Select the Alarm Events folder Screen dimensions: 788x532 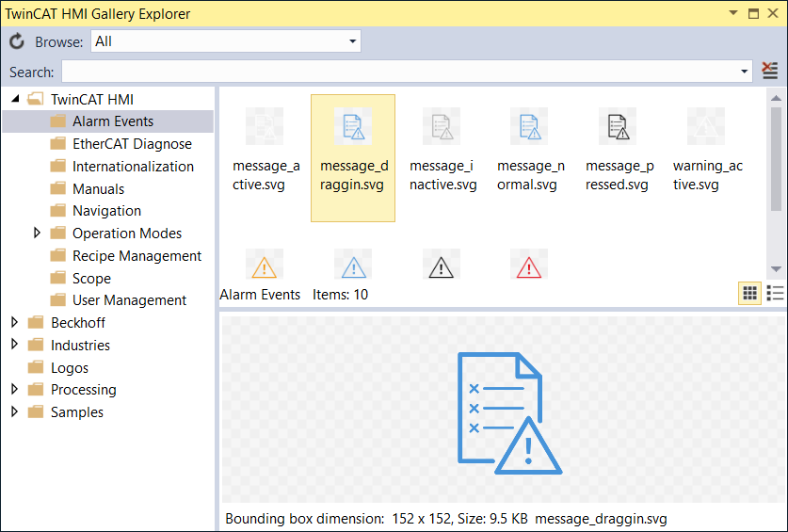pyautogui.click(x=108, y=121)
